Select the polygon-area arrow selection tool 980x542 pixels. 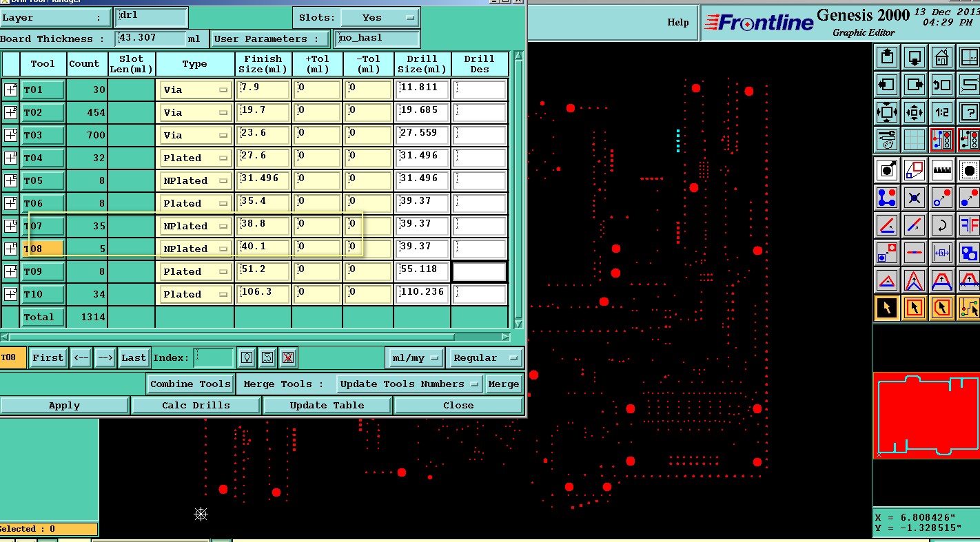pyautogui.click(x=941, y=307)
